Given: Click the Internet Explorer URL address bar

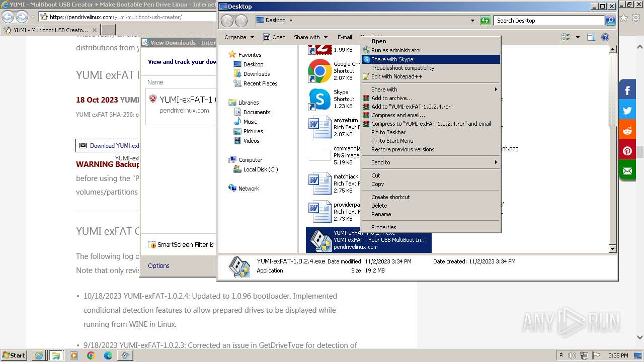Looking at the screenshot, I should pyautogui.click(x=128, y=17).
